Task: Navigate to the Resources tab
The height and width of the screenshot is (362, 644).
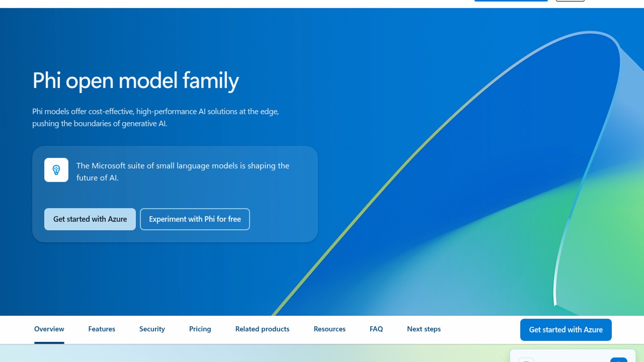Action: 329,329
